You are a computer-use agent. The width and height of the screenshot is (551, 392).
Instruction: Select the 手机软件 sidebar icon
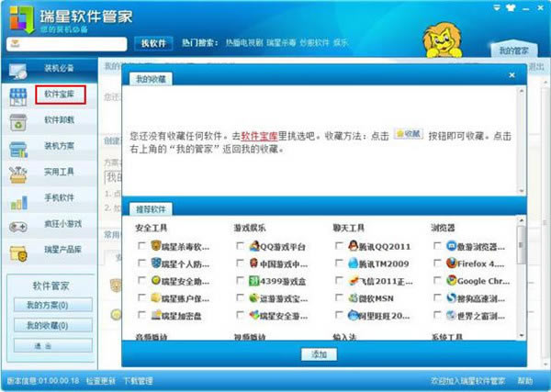tap(18, 199)
